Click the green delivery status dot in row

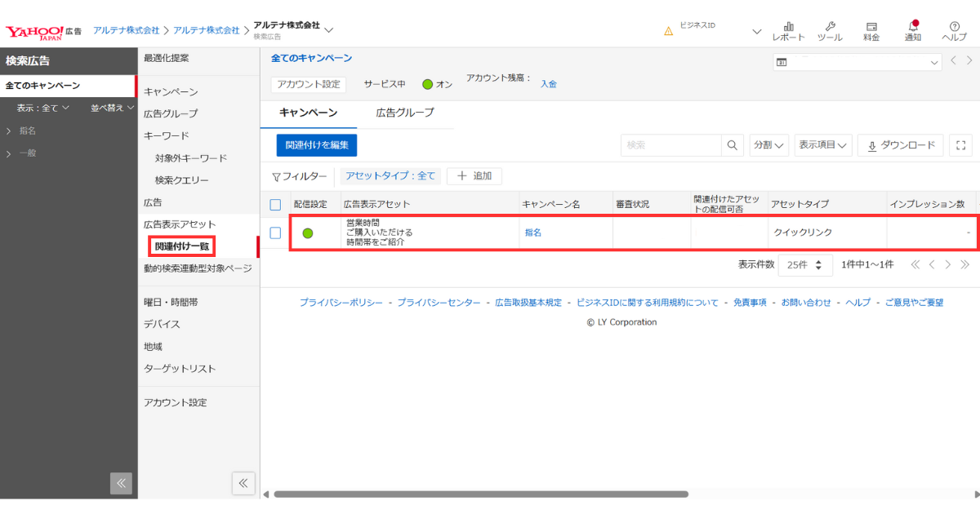(x=308, y=233)
